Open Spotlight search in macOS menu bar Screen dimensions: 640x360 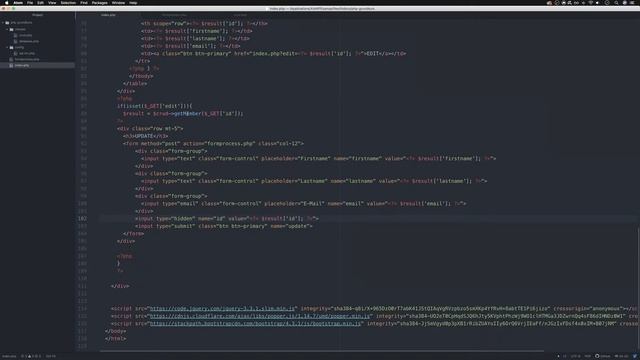[x=616, y=3]
